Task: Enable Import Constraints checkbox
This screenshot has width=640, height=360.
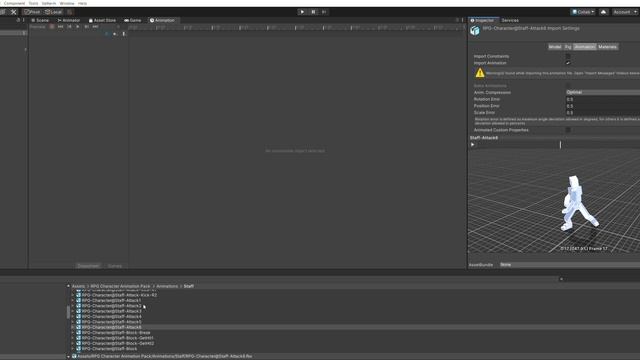Action: pos(568,56)
